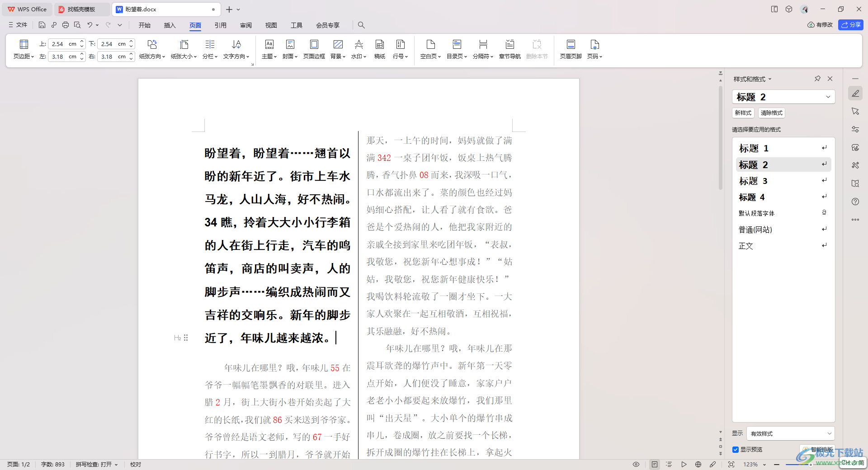This screenshot has width=868, height=470.
Task: Click the 分享 share button
Action: [851, 25]
